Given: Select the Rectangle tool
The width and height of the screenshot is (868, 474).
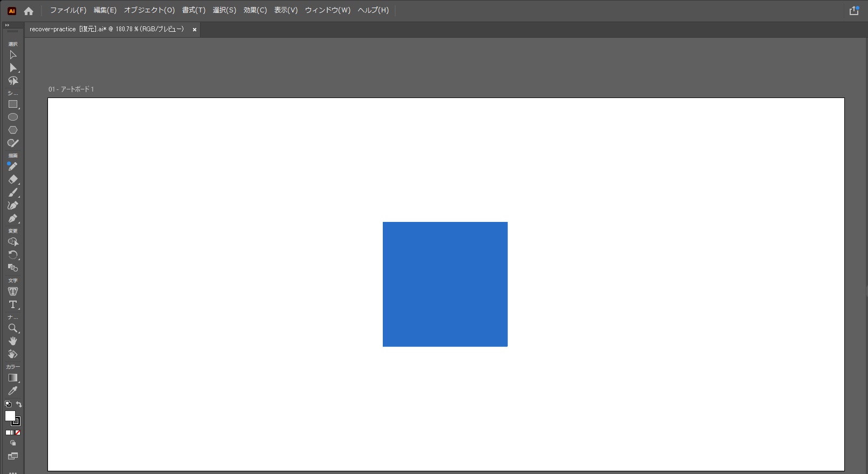Looking at the screenshot, I should (x=13, y=104).
